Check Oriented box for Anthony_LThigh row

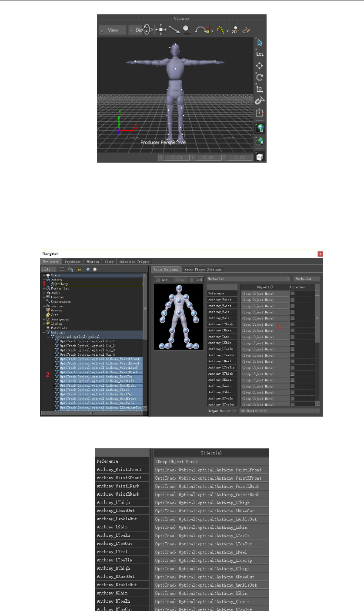293,324
